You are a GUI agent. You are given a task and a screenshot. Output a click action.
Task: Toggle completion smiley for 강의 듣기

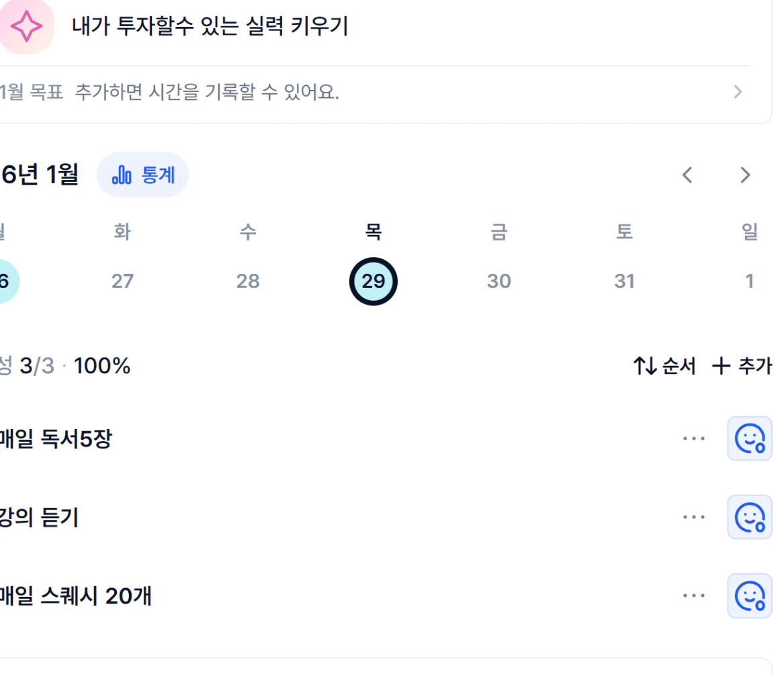tap(749, 518)
